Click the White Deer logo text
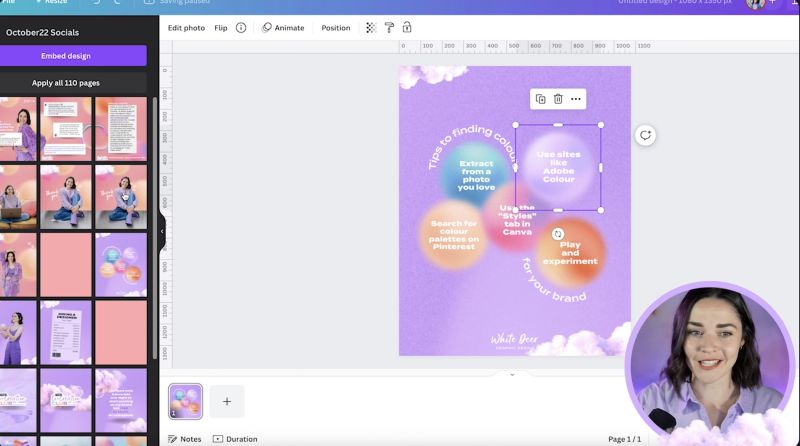The height and width of the screenshot is (446, 800). point(514,341)
